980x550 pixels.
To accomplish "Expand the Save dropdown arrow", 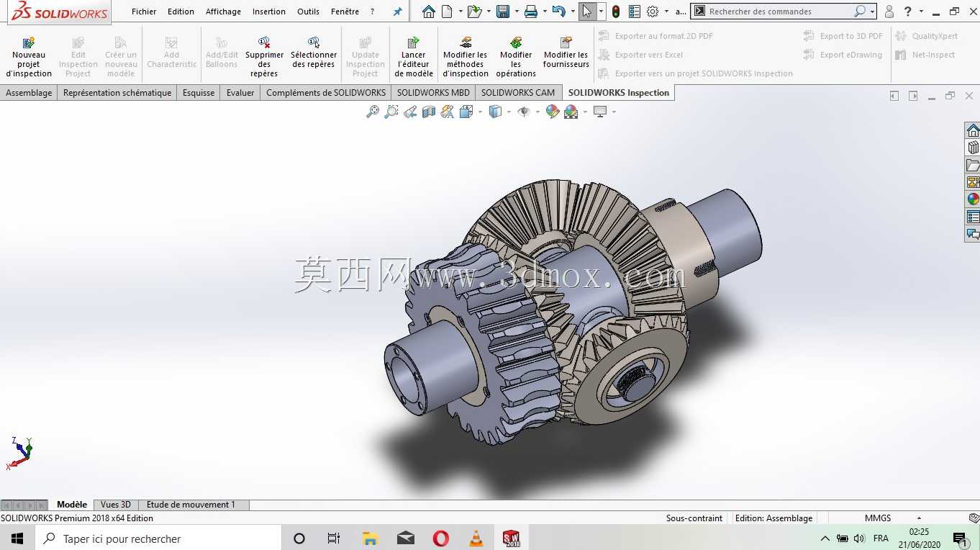I will [516, 12].
